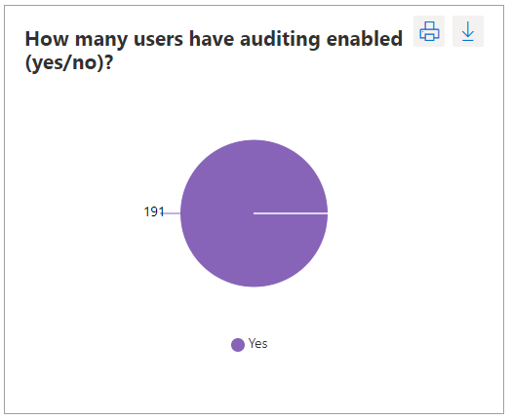The width and height of the screenshot is (511, 420).
Task: Click the chart title starting 'How many users'
Action: click(x=214, y=50)
